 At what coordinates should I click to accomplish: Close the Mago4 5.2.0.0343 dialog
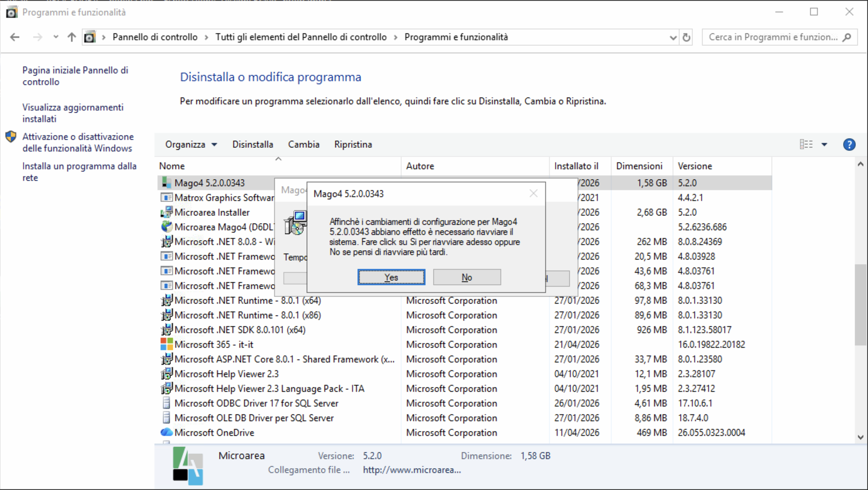(x=533, y=193)
